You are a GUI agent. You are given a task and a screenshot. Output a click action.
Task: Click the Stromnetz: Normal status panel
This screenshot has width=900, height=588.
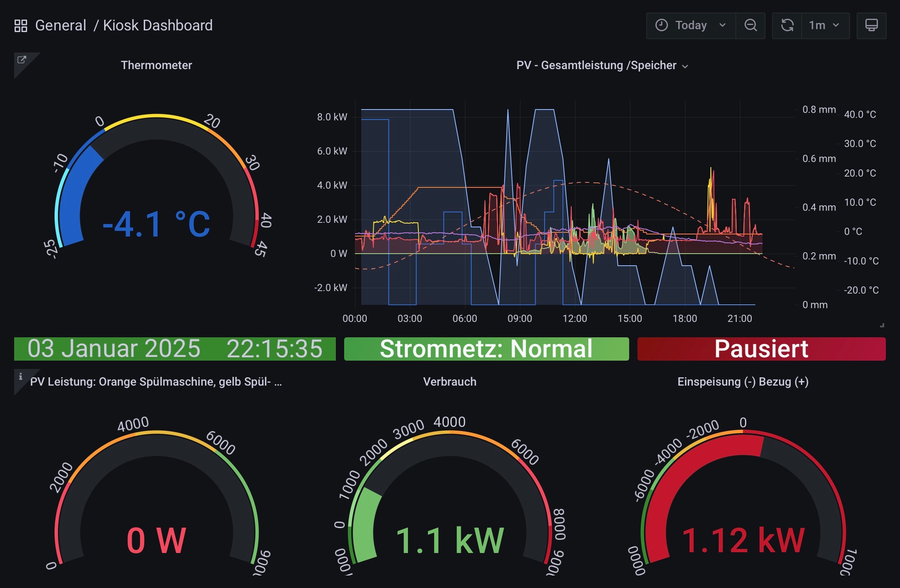tap(486, 349)
